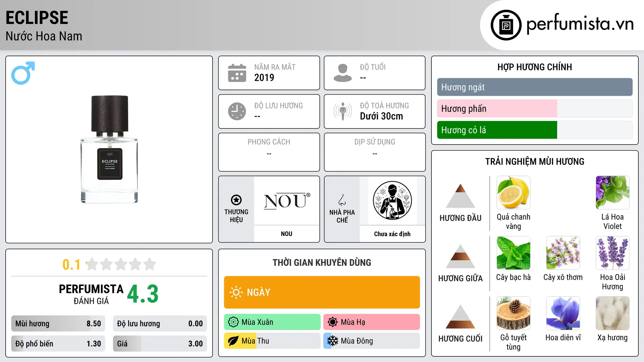Click the Hương đầu pyramid icon
This screenshot has height=362, width=644.
pyautogui.click(x=460, y=196)
